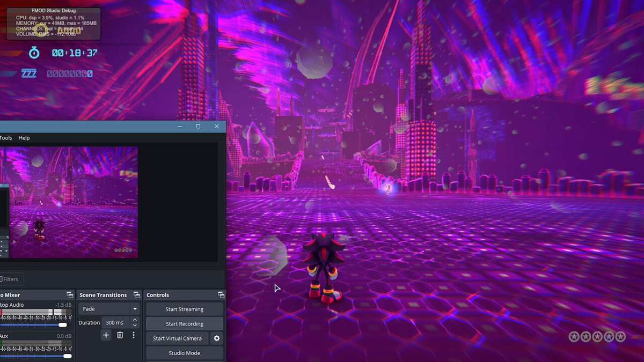Adjust the Aux volume slider
This screenshot has width=644, height=362.
point(35,356)
